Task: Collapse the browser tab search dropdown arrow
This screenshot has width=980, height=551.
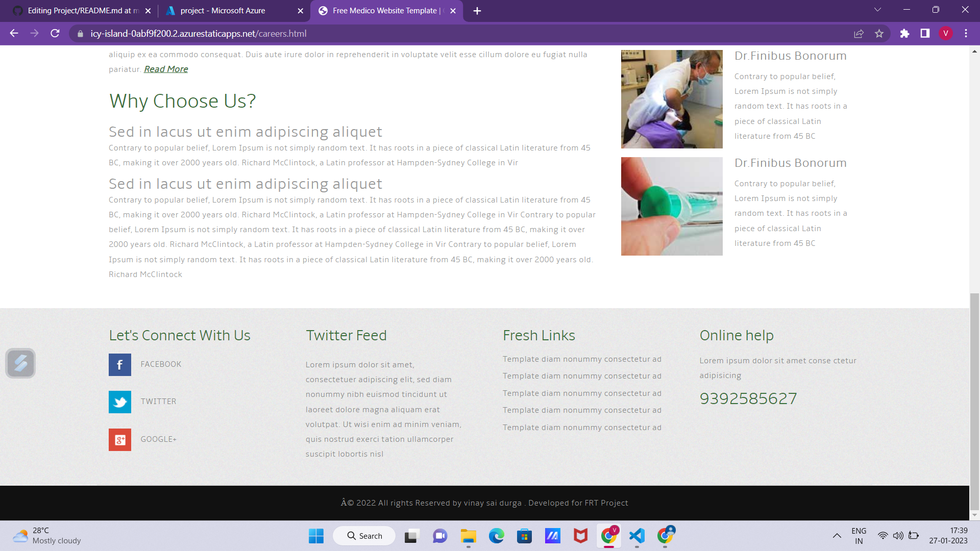Action: click(x=877, y=9)
